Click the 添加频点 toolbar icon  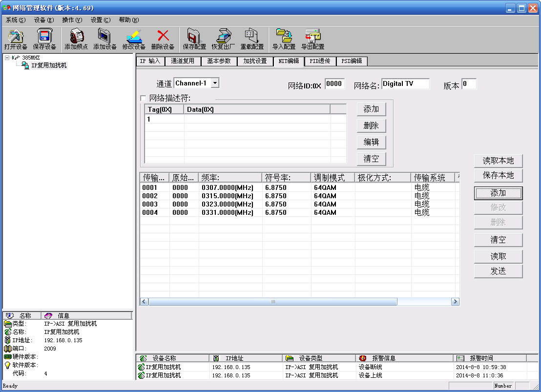(x=76, y=36)
